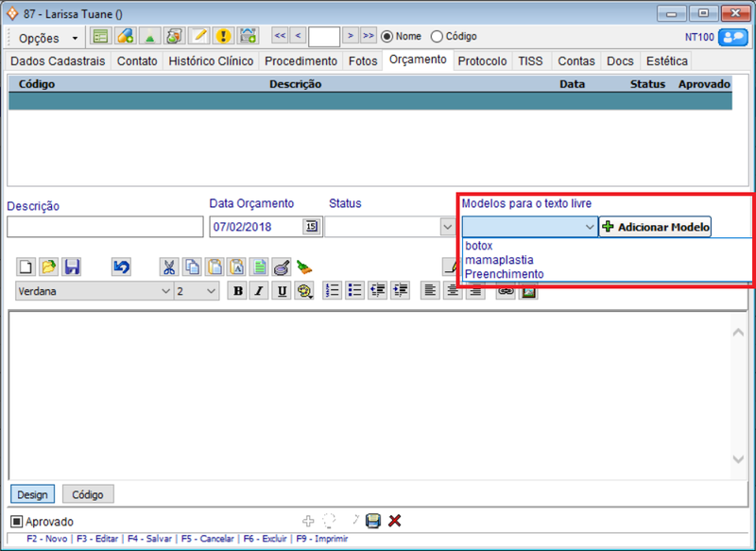Click the red X delete icon

395,521
